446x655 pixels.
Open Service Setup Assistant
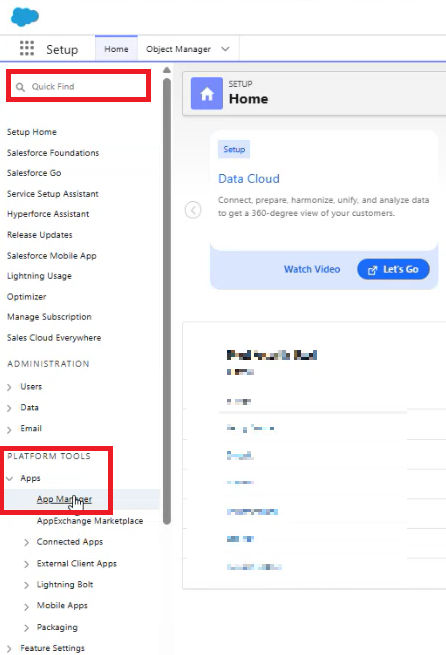(x=53, y=194)
